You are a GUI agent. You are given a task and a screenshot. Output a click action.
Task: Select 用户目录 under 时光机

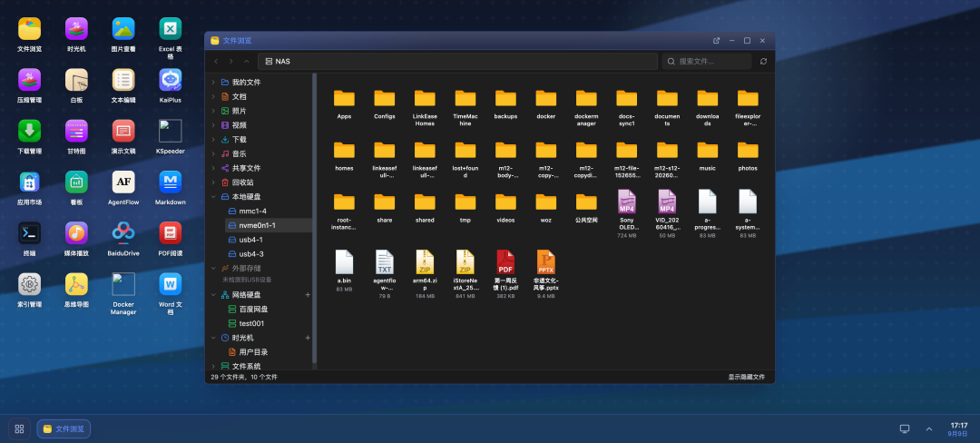coord(269,352)
